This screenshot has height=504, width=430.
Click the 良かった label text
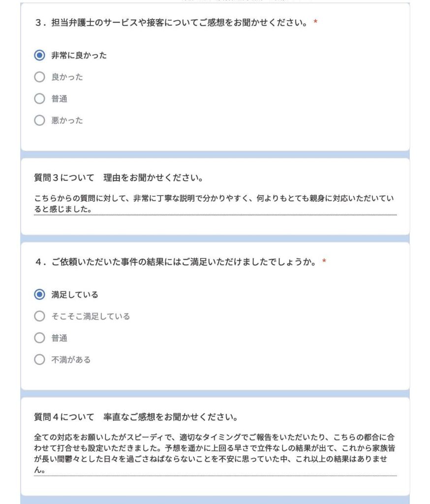(67, 77)
